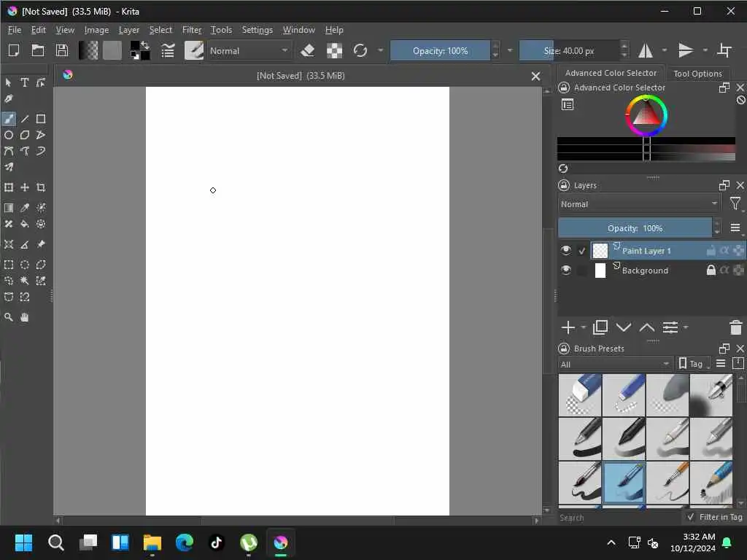Image resolution: width=747 pixels, height=560 pixels.
Task: Select the Crop tool in toolbox
Action: click(41, 187)
